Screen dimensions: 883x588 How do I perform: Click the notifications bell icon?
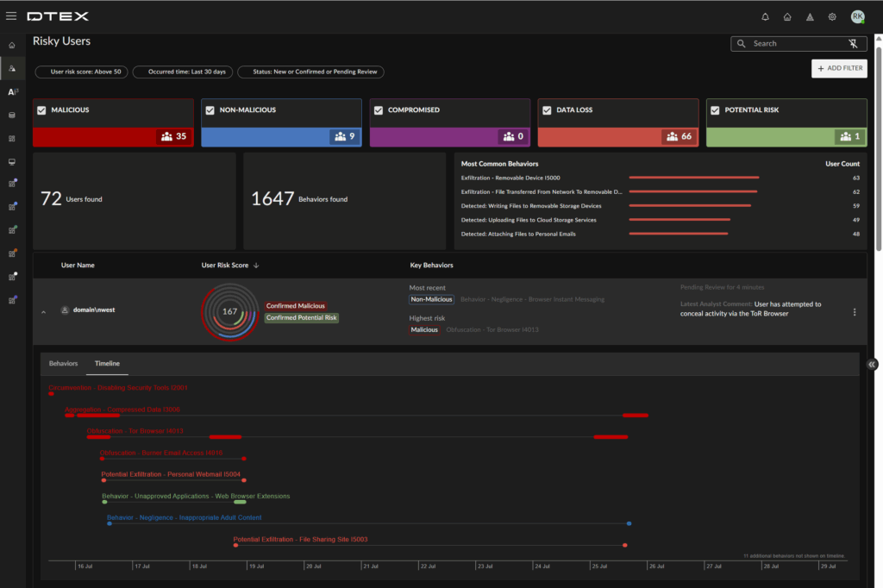(x=765, y=16)
